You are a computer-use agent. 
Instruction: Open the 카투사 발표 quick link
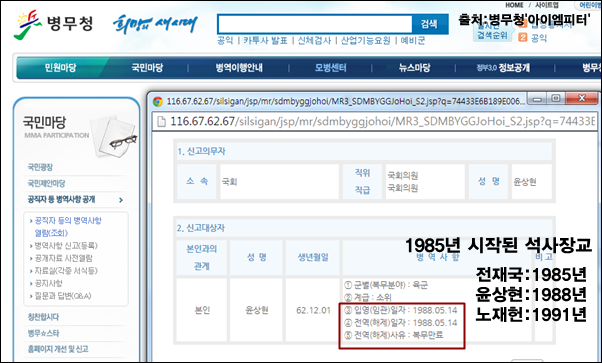pos(265,41)
